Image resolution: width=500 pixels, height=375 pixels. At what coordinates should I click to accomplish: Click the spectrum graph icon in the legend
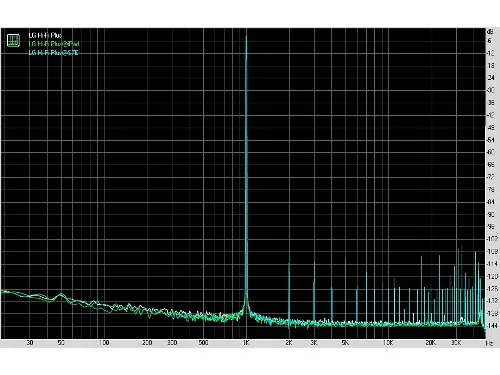click(x=13, y=40)
